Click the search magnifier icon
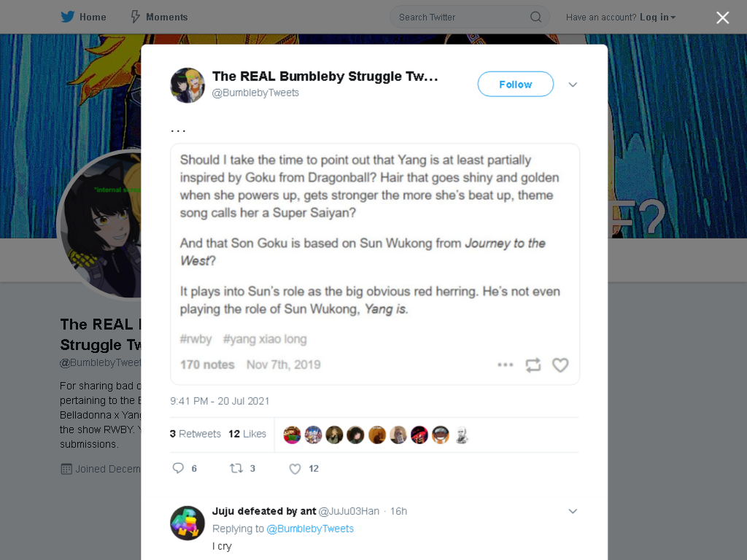Viewport: 747px width, 560px height. click(535, 17)
